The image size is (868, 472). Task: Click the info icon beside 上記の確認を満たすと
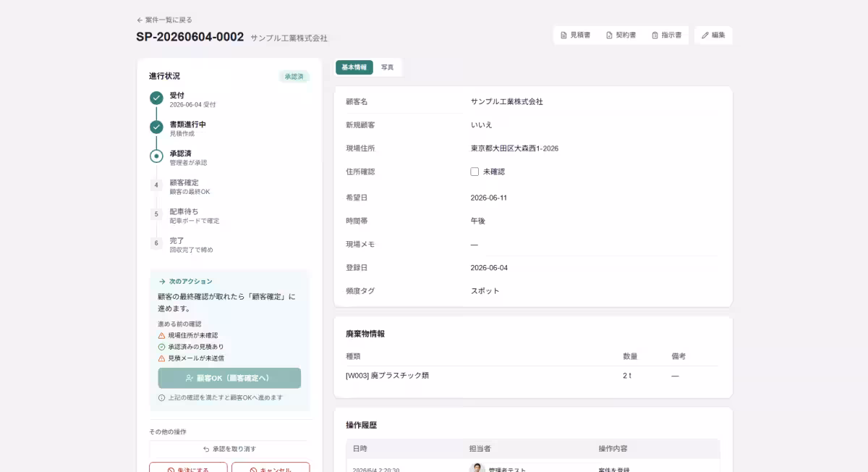click(162, 397)
